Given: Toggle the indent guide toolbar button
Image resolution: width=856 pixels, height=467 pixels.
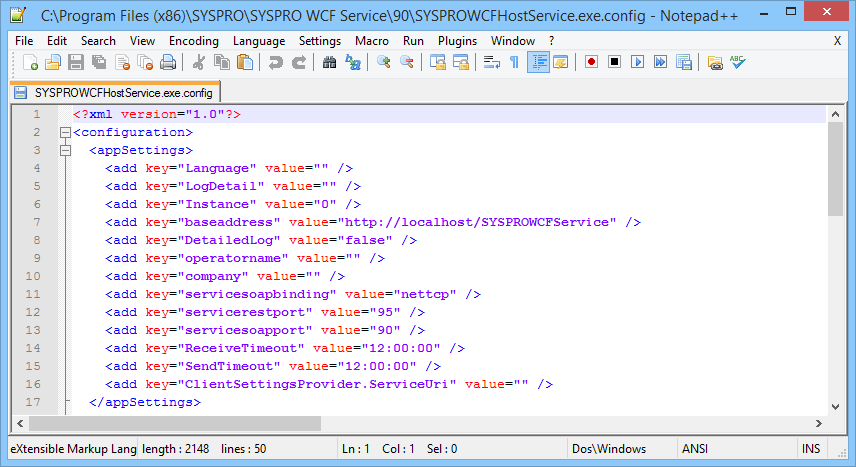Looking at the screenshot, I should pyautogui.click(x=538, y=62).
